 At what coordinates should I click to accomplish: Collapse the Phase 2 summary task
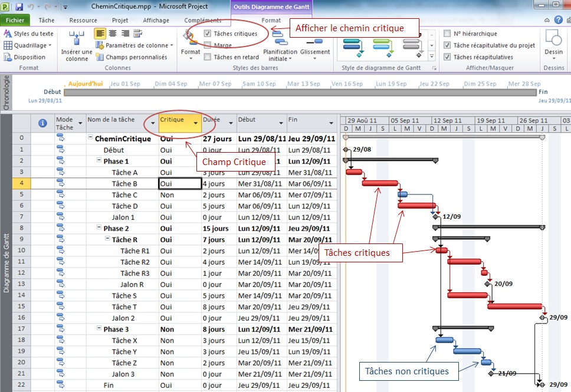tap(99, 227)
